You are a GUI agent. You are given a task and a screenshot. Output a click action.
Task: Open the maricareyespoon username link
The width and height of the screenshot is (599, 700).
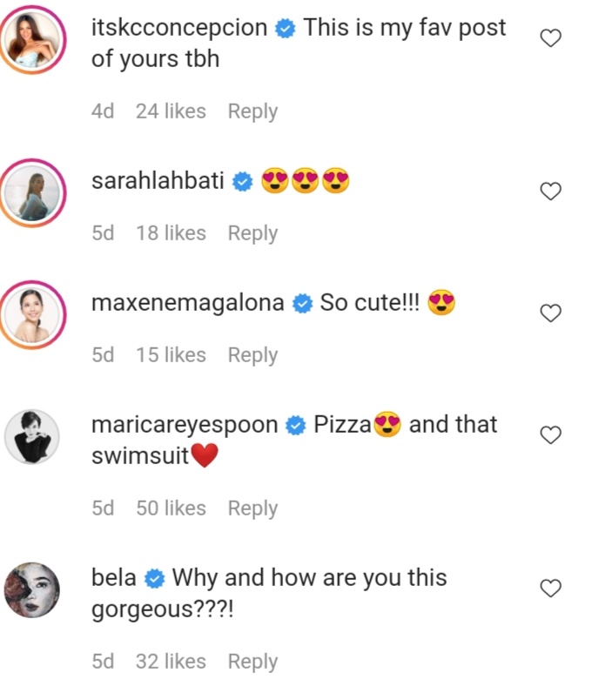185,425
